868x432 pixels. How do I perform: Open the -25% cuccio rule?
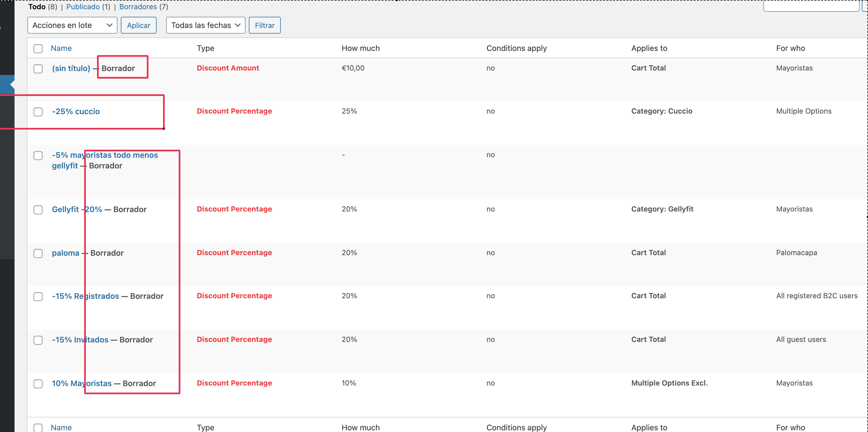click(x=76, y=111)
